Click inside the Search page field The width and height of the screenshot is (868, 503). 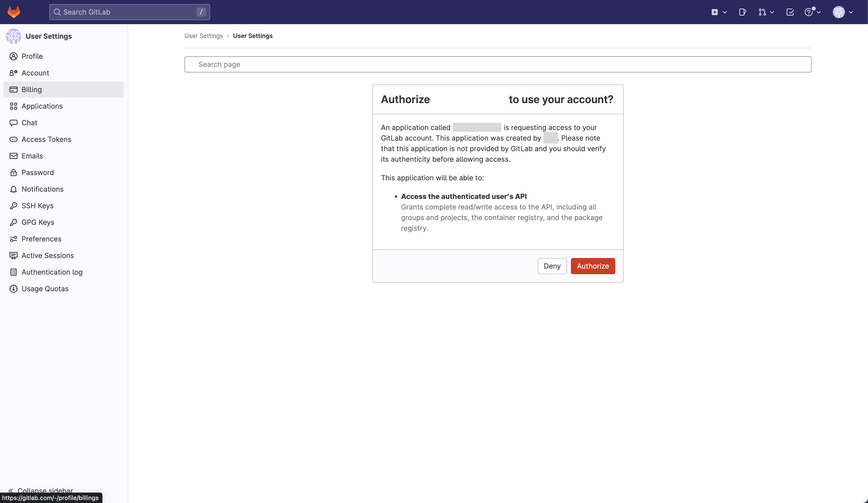click(x=345, y=64)
